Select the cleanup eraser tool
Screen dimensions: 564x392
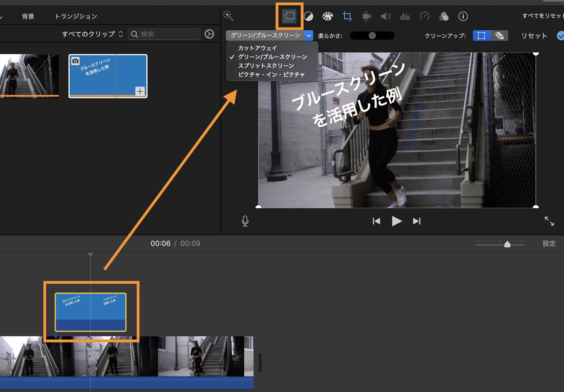[x=499, y=36]
